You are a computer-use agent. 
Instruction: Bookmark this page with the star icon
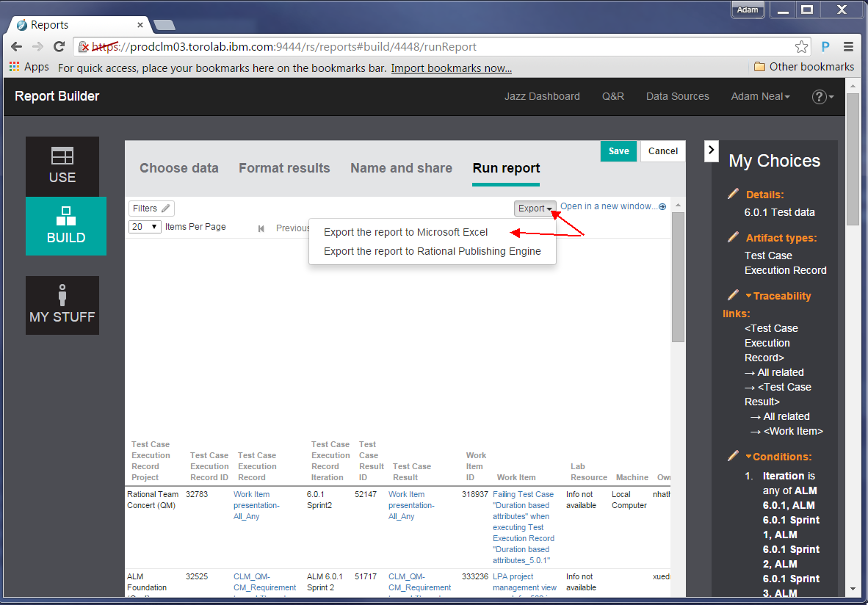(x=801, y=47)
